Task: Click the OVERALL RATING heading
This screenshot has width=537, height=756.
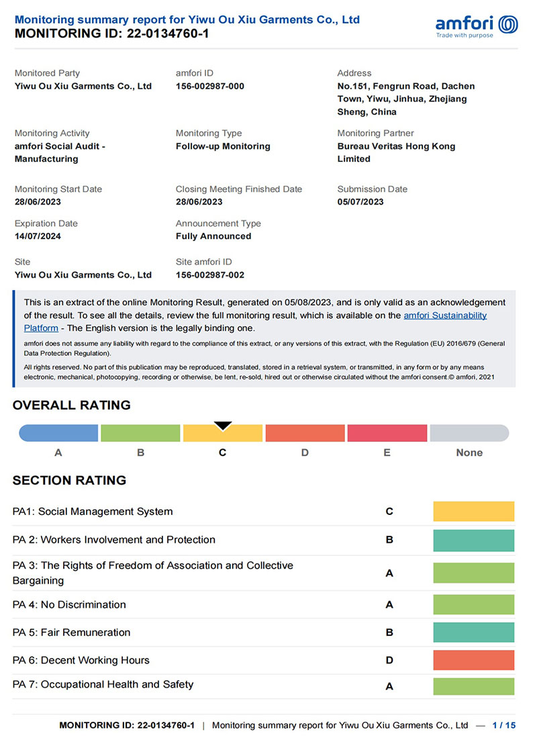Action: [72, 405]
